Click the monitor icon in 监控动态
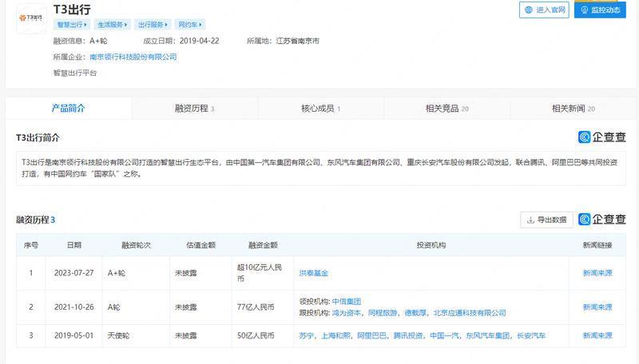Viewport: 639px width, 364px height. (585, 10)
